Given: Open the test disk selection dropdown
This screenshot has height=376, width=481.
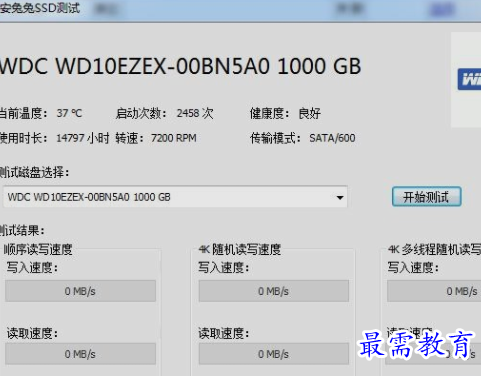Looking at the screenshot, I should click(x=175, y=197).
